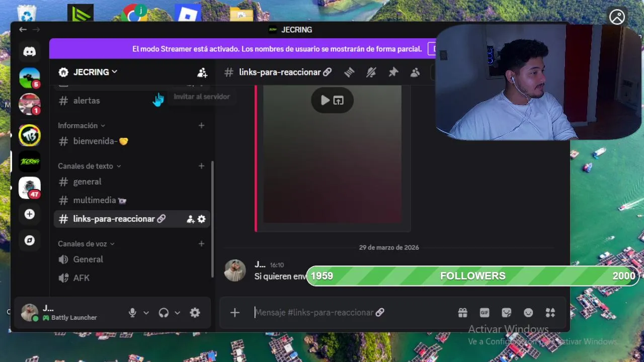Open Threads icon in channel header
Screen dimensions: 644x362
pyautogui.click(x=349, y=72)
